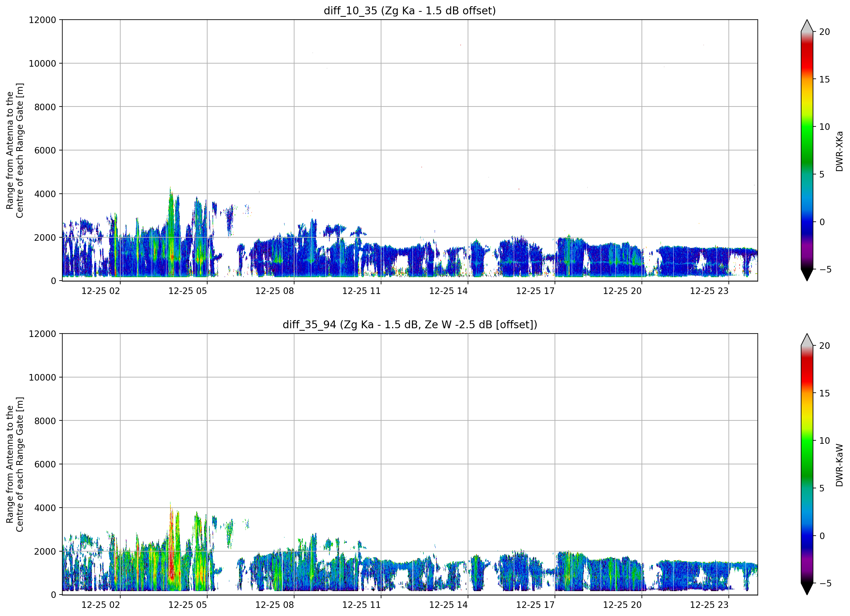Click '12-25 14' tick under diff_35_94 plot
The width and height of the screenshot is (850, 616).
click(448, 605)
